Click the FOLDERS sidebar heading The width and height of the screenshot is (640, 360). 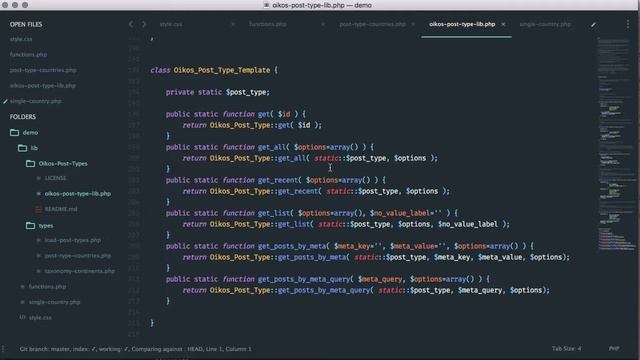pos(23,117)
